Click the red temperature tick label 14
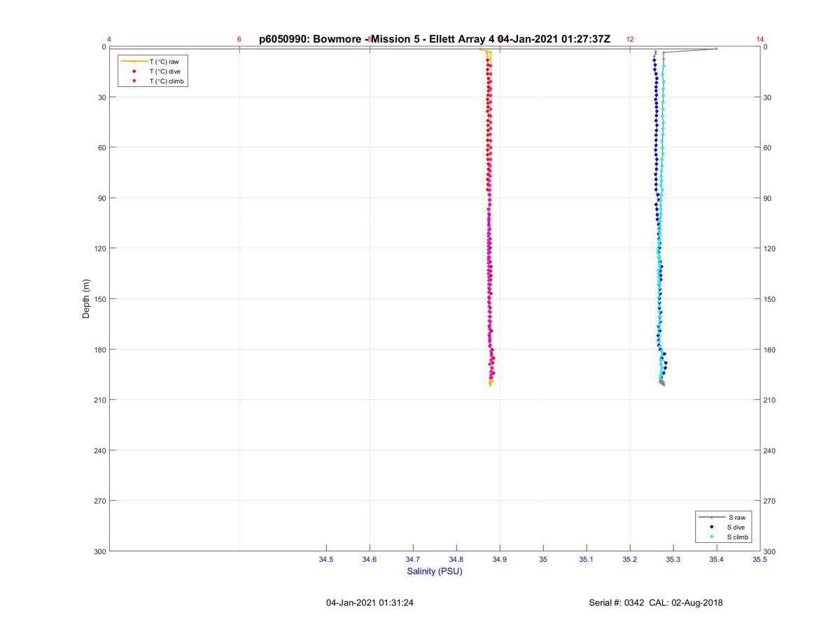Image resolution: width=840 pixels, height=620 pixels. click(760, 39)
